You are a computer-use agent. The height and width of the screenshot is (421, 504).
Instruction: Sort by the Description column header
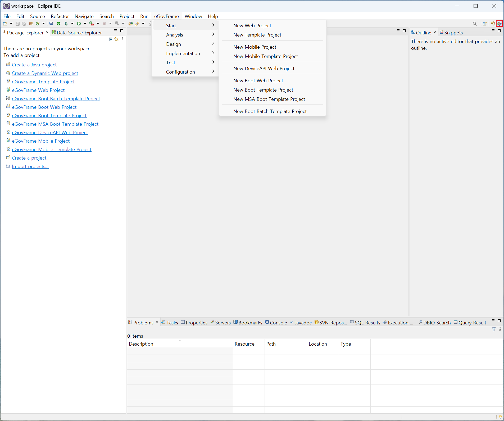(141, 344)
